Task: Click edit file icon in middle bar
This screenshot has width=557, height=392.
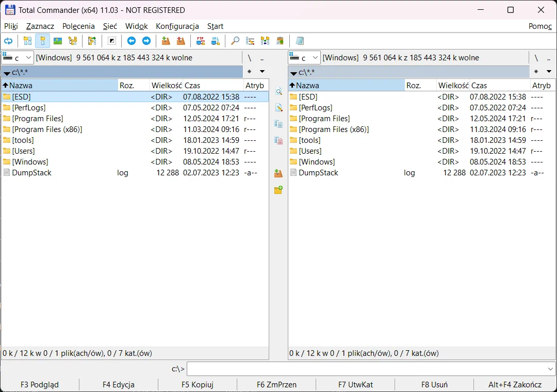Action: [278, 108]
